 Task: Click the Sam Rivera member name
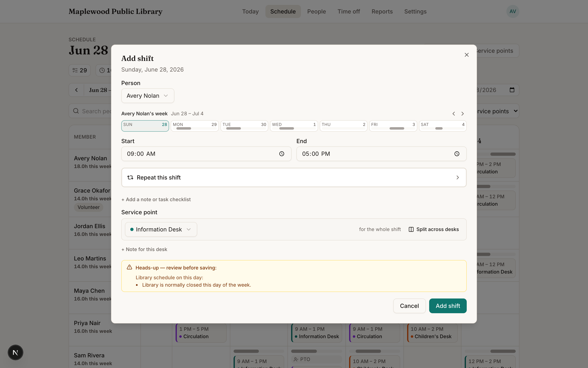(89, 355)
